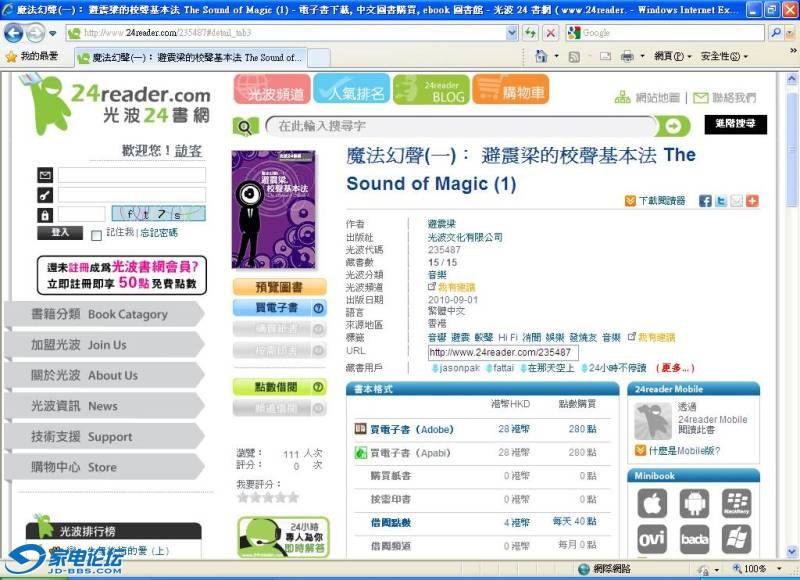This screenshot has width=800, height=580.
Task: Open the 關於光波 About Us menu
Action: (x=105, y=375)
